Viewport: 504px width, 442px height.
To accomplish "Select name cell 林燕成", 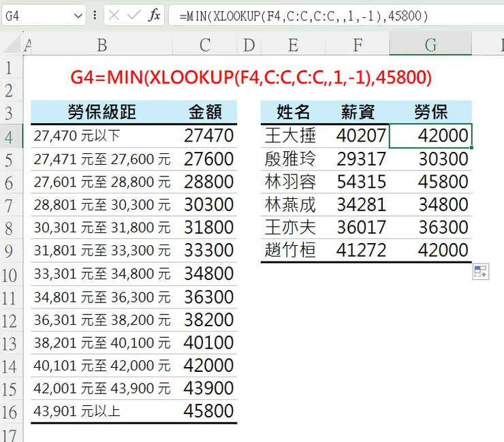I will 293,205.
